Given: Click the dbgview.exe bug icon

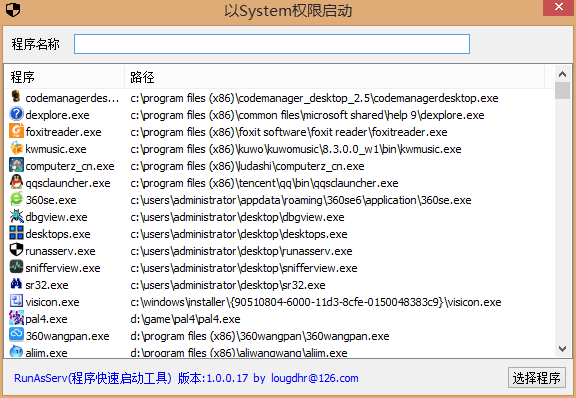Looking at the screenshot, I should pyautogui.click(x=16, y=216).
